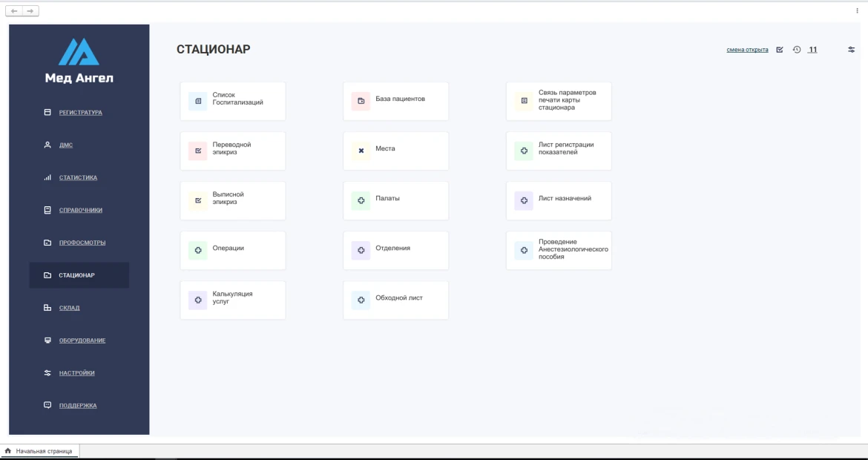Open the Склад section

coord(69,308)
